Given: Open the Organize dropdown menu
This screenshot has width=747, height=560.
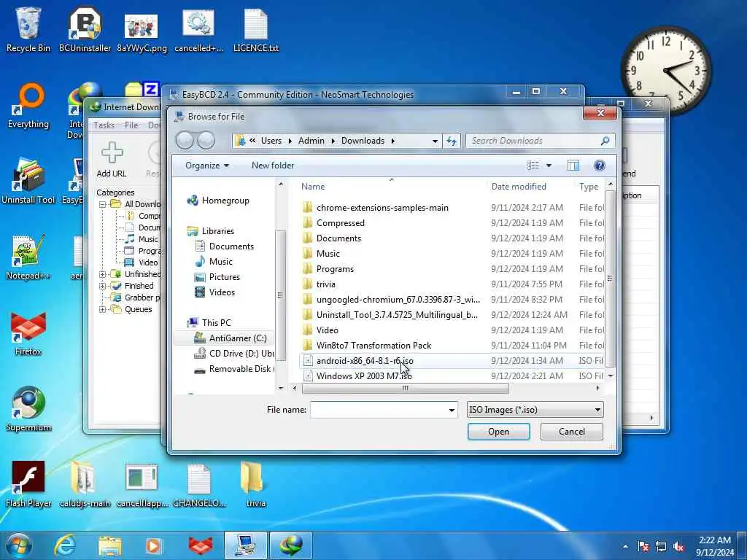Looking at the screenshot, I should (206, 166).
